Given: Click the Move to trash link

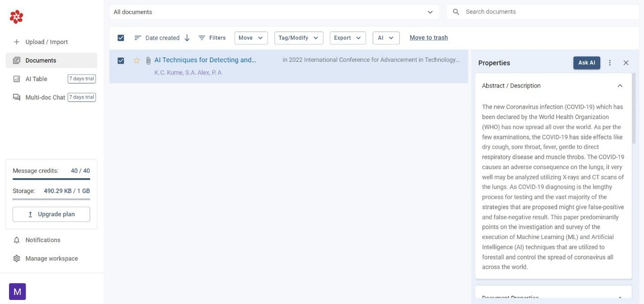Looking at the screenshot, I should click(x=428, y=37).
